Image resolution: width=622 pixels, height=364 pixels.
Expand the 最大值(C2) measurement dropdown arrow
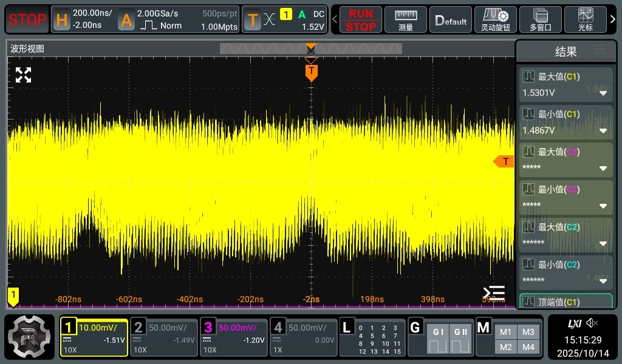[x=603, y=243]
